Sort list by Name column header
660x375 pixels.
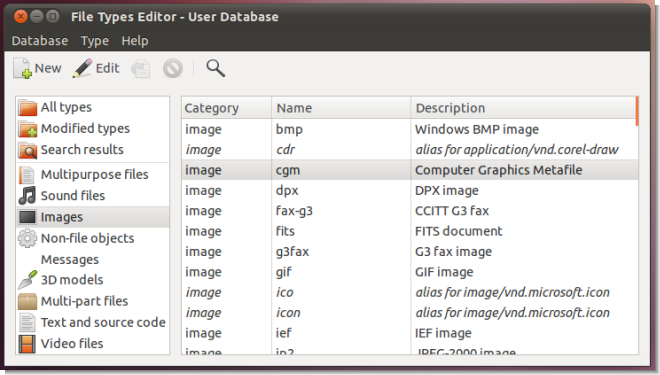tap(341, 108)
